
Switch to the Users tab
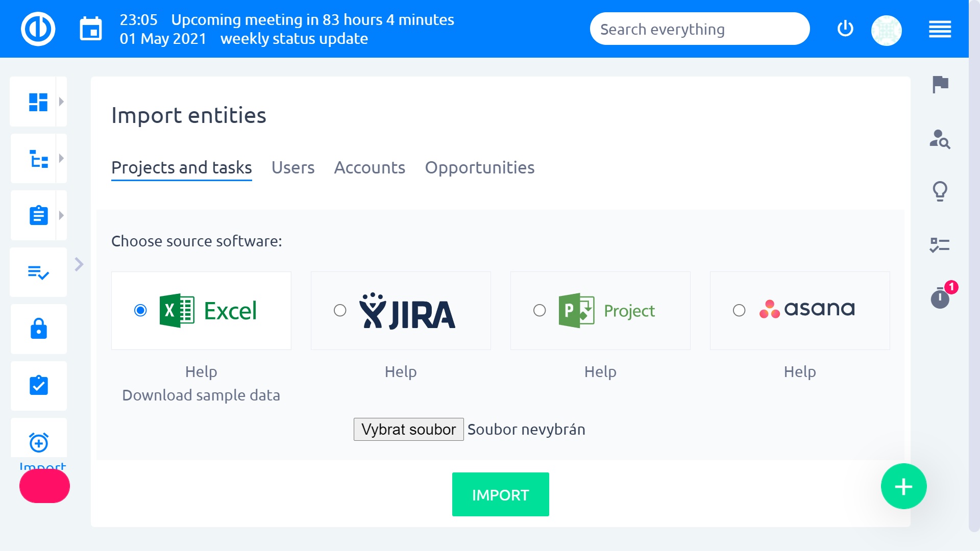pyautogui.click(x=293, y=168)
